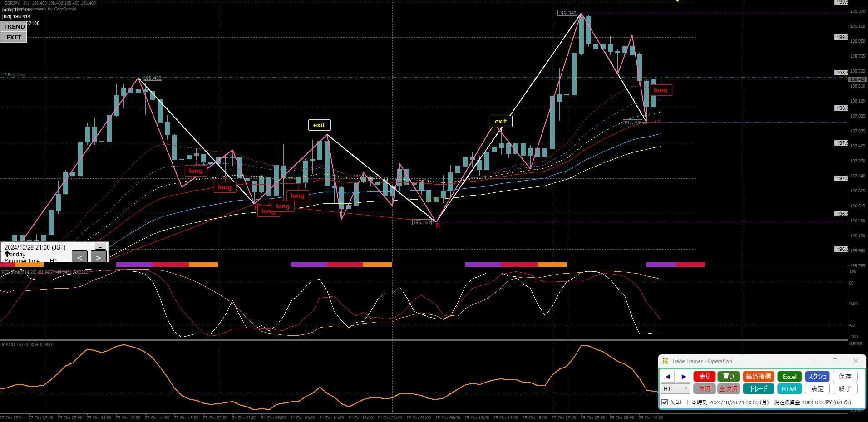Open the 経済指標 economic indicators
The image size is (868, 422).
click(758, 377)
